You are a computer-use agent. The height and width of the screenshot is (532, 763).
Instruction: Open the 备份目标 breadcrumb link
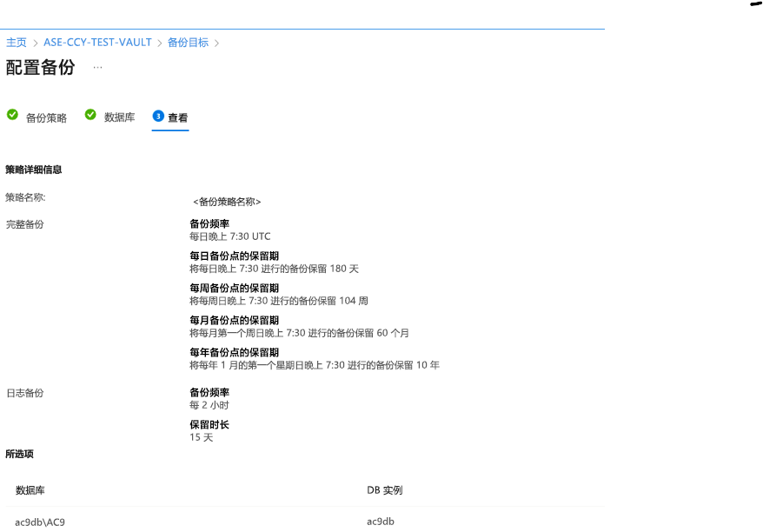pos(188,43)
